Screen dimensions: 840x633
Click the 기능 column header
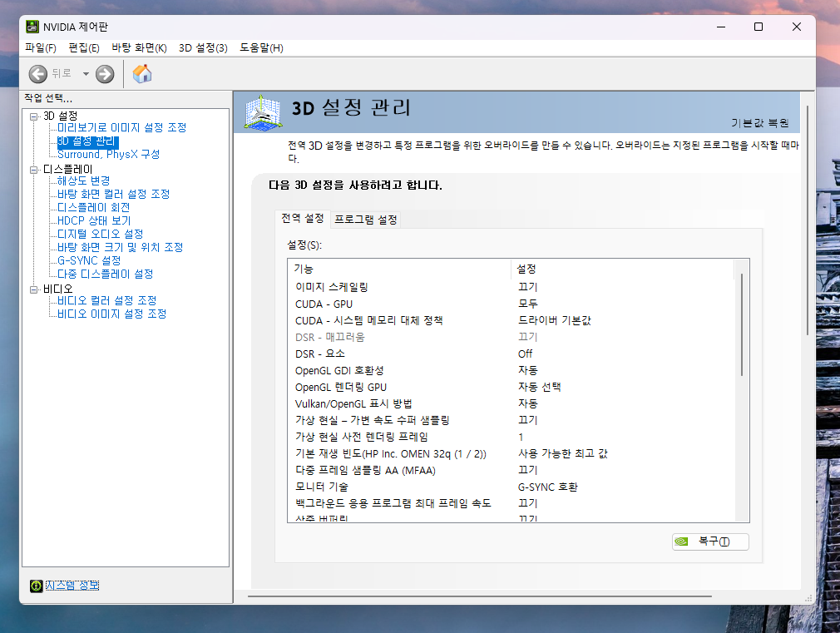click(400, 269)
